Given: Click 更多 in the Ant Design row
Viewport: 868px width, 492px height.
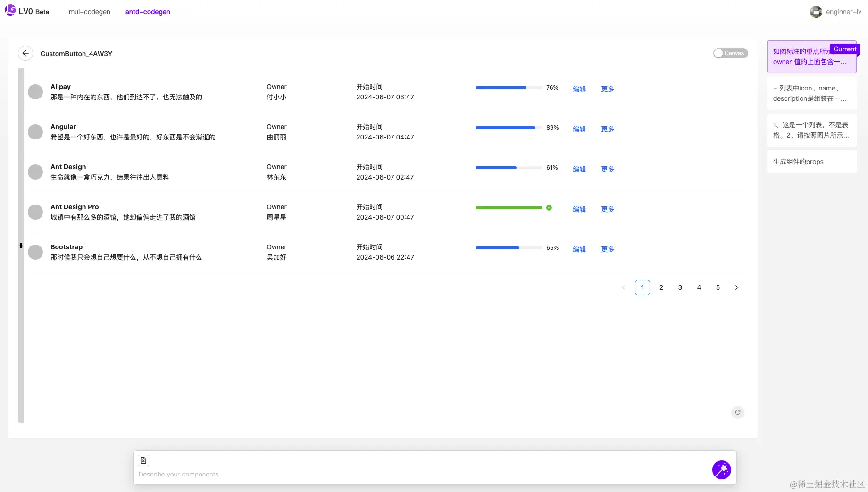Looking at the screenshot, I should 608,169.
